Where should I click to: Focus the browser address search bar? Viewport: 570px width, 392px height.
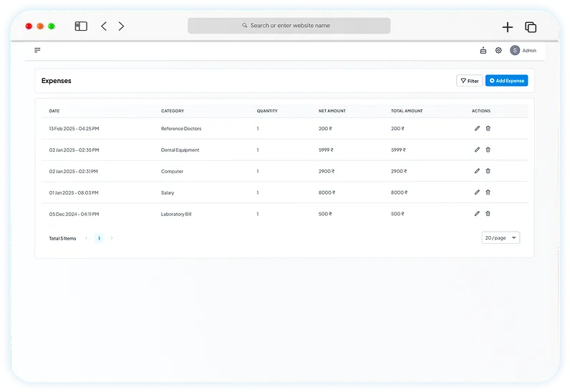pyautogui.click(x=289, y=26)
